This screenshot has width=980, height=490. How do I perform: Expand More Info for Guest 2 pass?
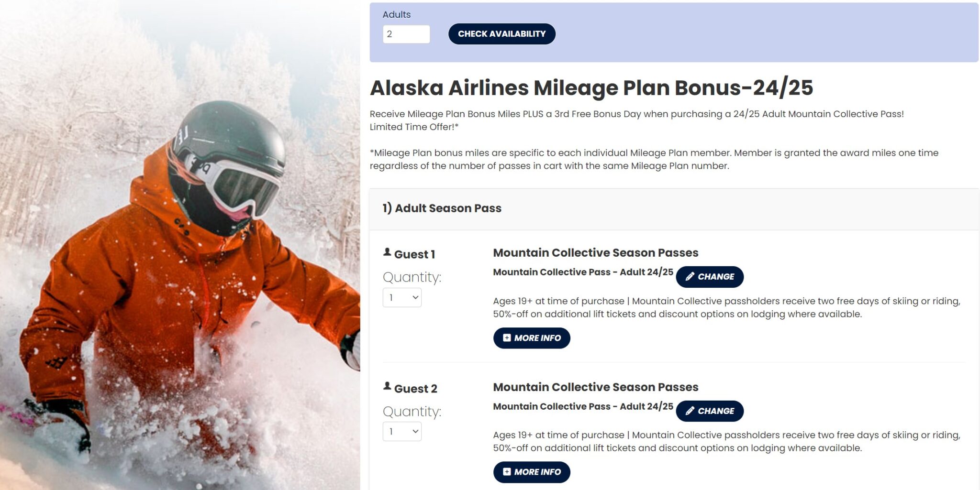click(x=531, y=472)
